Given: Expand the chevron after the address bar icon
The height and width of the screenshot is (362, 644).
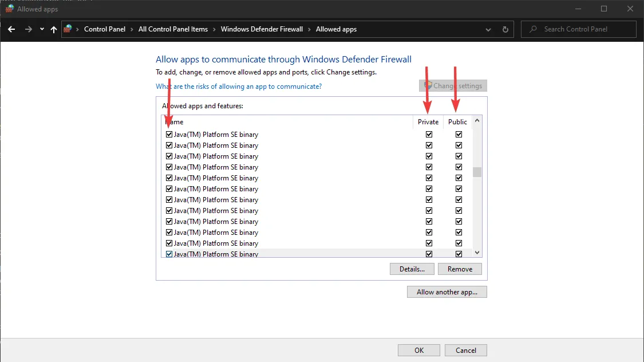Looking at the screenshot, I should (x=77, y=29).
